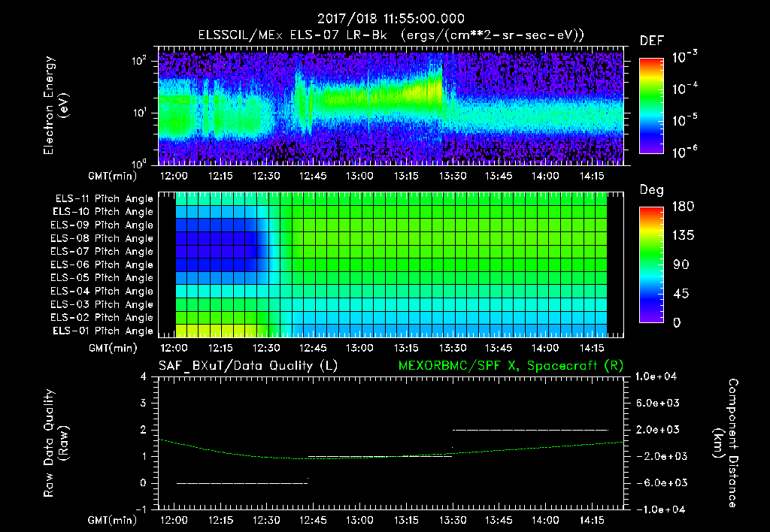The image size is (770, 532).
Task: Click the 14:15 tick label under the pitch angle panel
Action: [x=592, y=348]
